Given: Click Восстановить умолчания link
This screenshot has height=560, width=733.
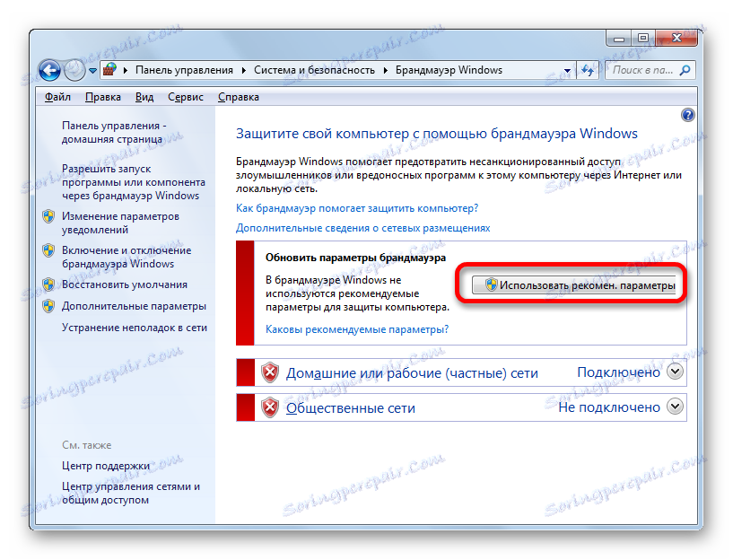Looking at the screenshot, I should [125, 284].
